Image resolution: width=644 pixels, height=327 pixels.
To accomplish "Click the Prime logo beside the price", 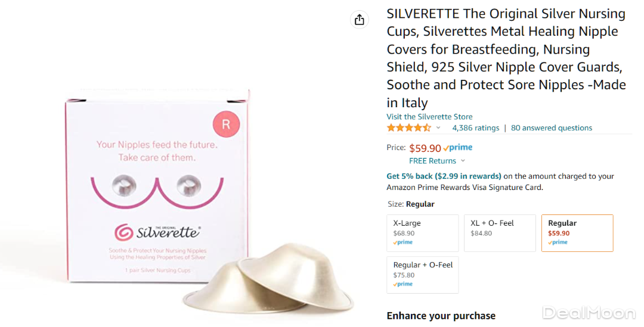I will (458, 148).
